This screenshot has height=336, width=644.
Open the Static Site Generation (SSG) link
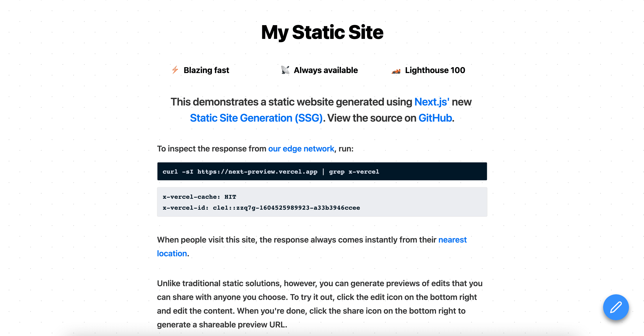pos(256,118)
